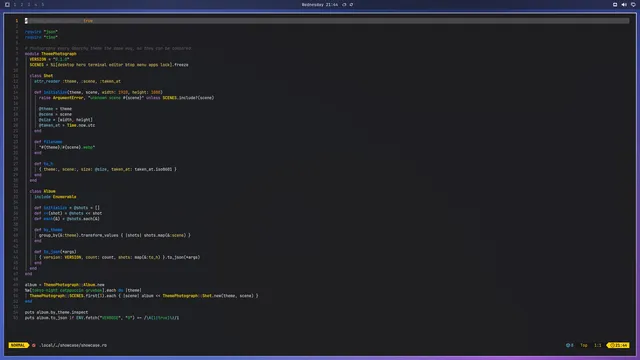
Task: Click the %w[tokyo-night catppuccin gruvbox].each line
Action: click(83, 290)
